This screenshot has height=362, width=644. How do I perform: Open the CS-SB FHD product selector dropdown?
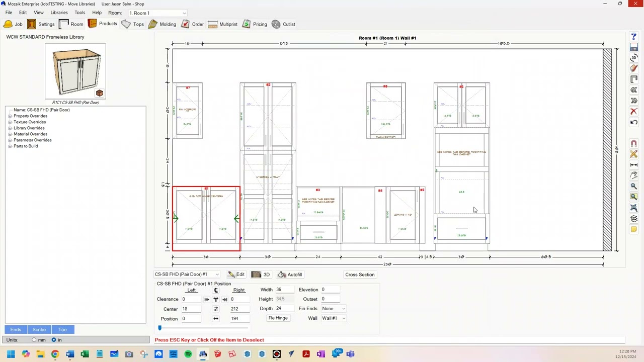click(x=187, y=275)
